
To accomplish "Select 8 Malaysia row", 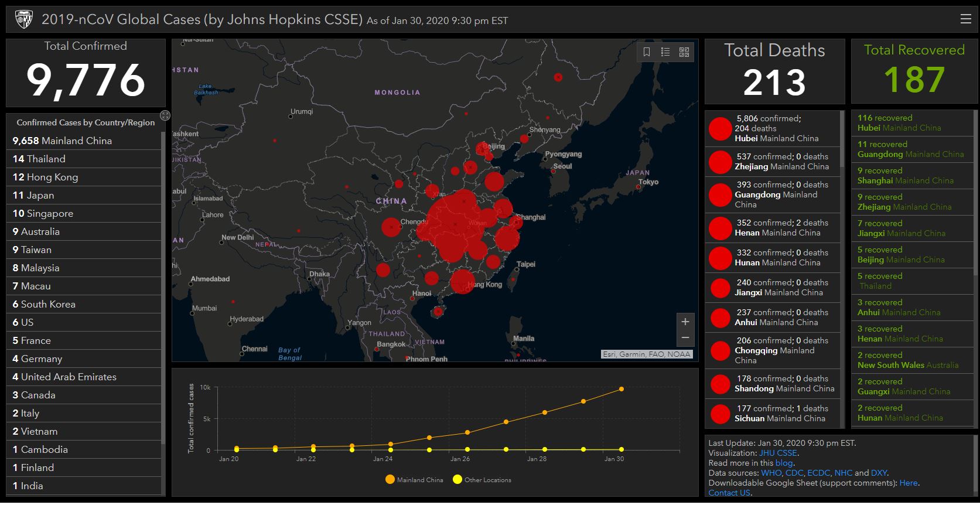I will click(84, 268).
